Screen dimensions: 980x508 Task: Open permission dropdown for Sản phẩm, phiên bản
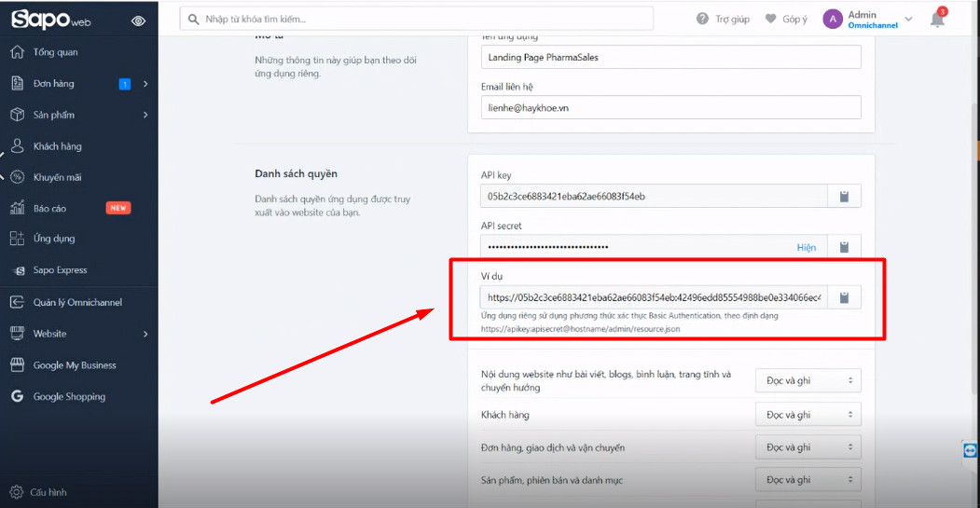coord(808,480)
